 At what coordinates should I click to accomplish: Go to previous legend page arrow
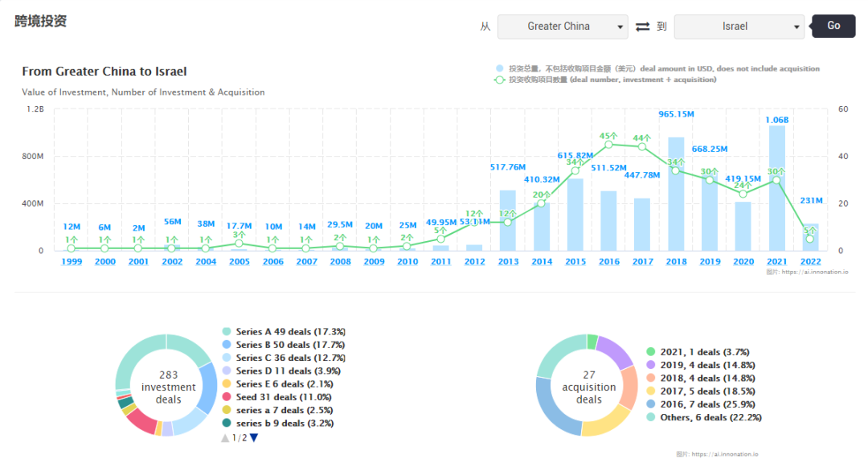click(225, 438)
